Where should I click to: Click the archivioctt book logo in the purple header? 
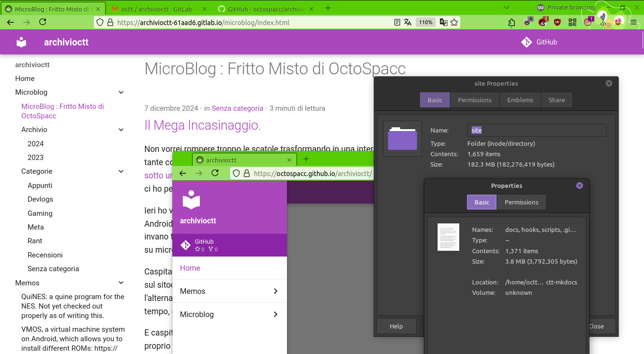(x=21, y=42)
